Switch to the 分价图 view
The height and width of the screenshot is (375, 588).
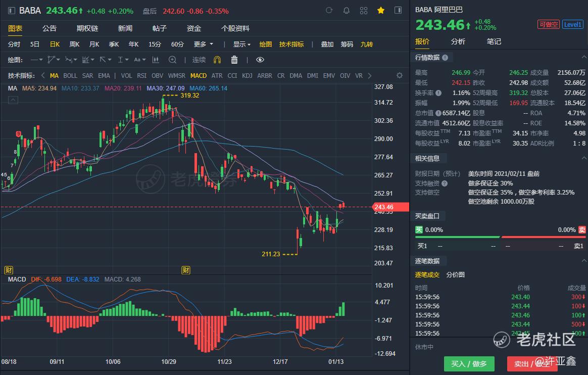pyautogui.click(x=455, y=275)
